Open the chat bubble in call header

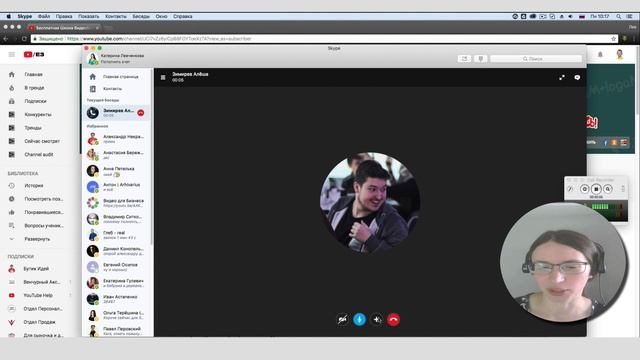577,77
